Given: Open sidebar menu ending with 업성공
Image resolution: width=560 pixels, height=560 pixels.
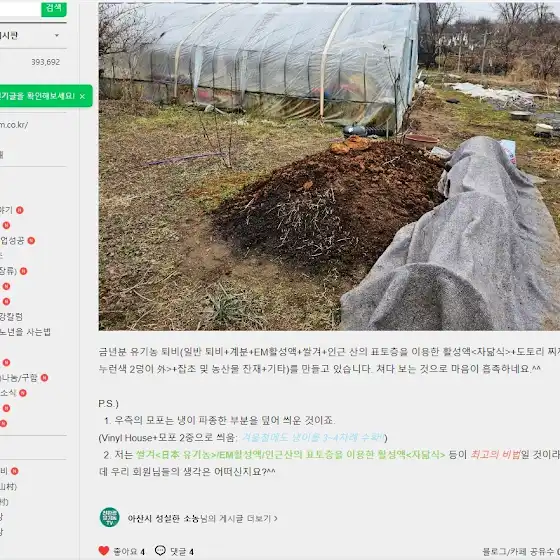Looking at the screenshot, I should pos(12,240).
